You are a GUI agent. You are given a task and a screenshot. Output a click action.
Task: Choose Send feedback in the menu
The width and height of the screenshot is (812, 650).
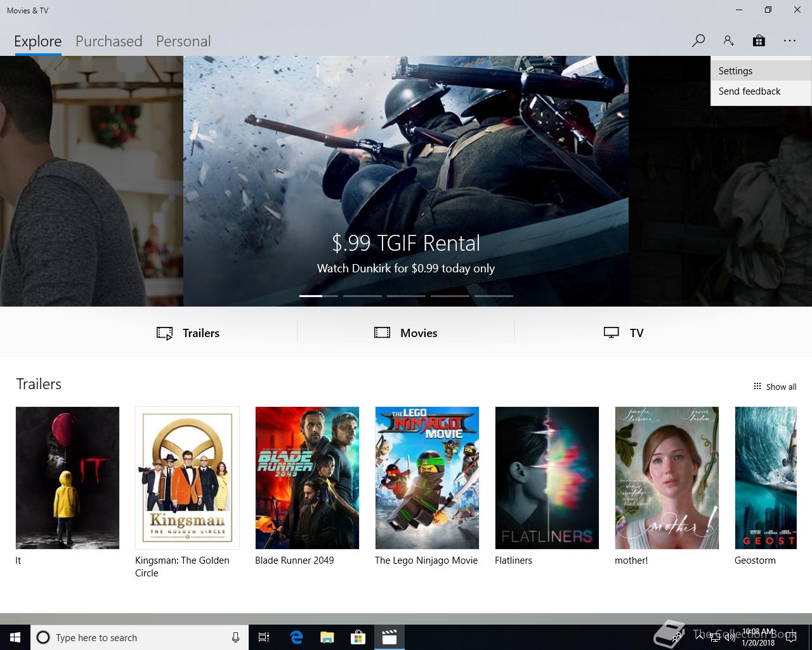pos(761,91)
